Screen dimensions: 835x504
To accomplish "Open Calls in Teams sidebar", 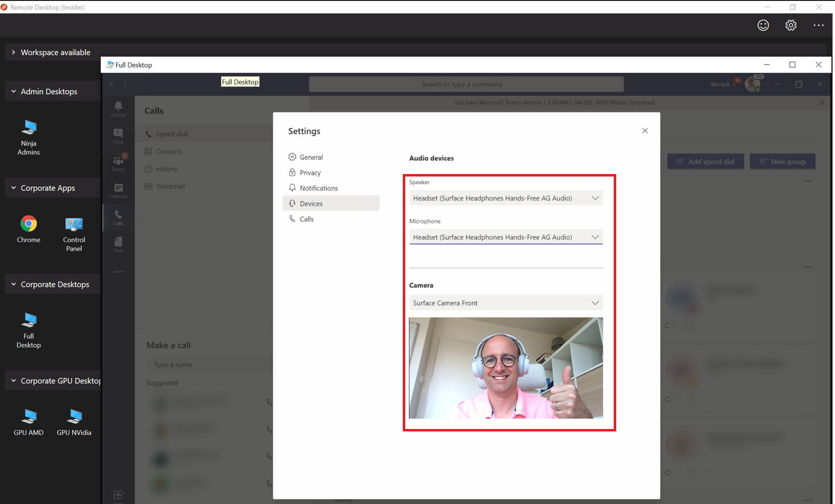I will (x=118, y=217).
